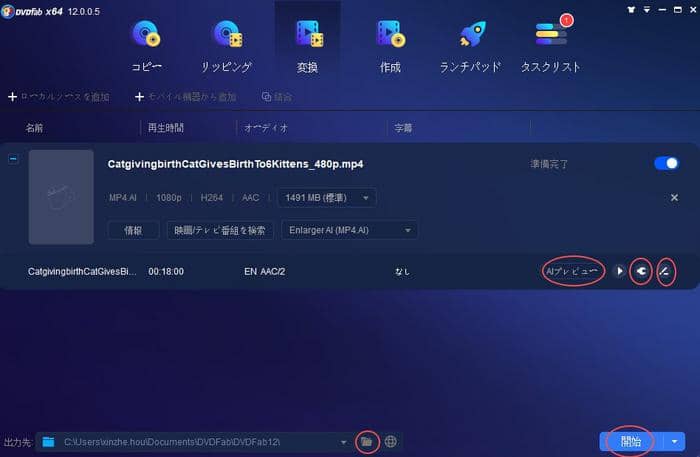This screenshot has width=700, height=457.
Task: Browse for output folder
Action: pos(367,442)
